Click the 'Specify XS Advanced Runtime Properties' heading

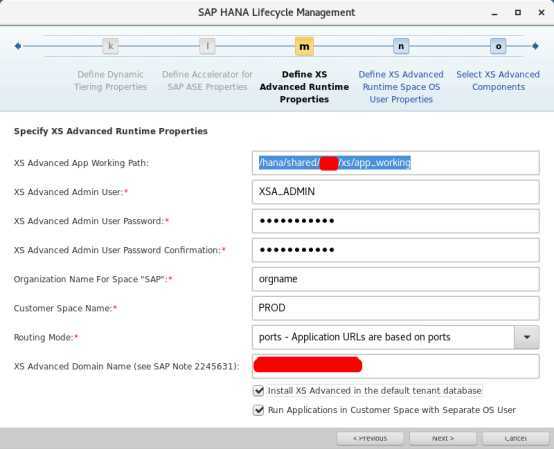[111, 131]
